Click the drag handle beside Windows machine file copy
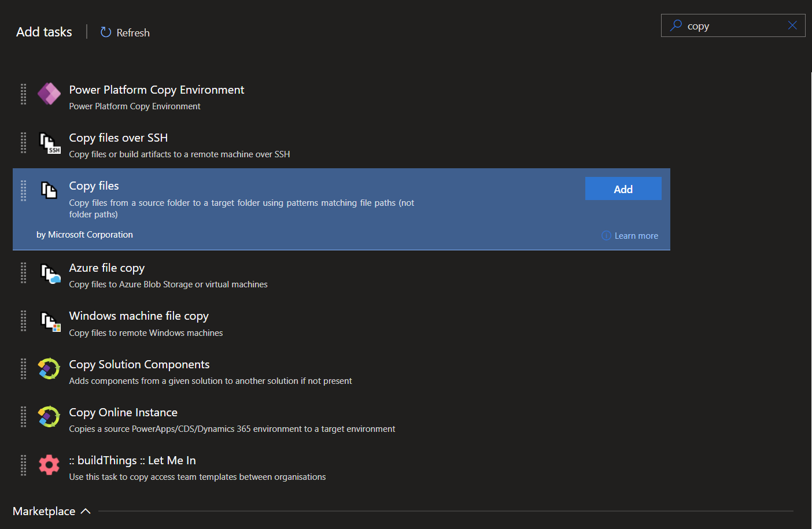 tap(24, 321)
